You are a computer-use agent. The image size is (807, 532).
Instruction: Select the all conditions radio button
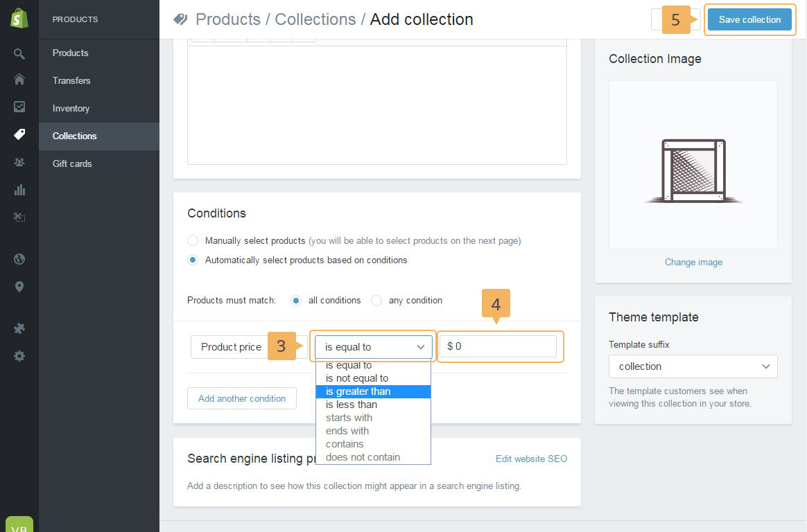pos(296,301)
